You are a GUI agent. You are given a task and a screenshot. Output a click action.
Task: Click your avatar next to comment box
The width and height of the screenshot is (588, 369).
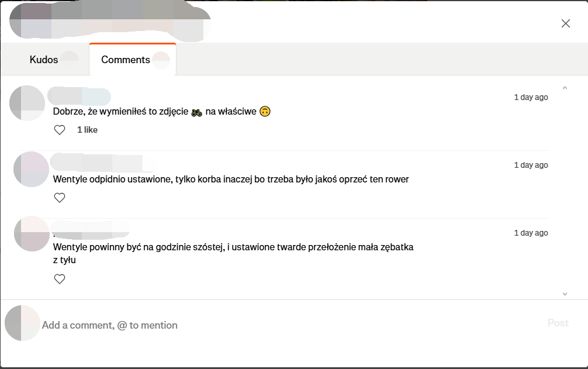[x=22, y=323]
